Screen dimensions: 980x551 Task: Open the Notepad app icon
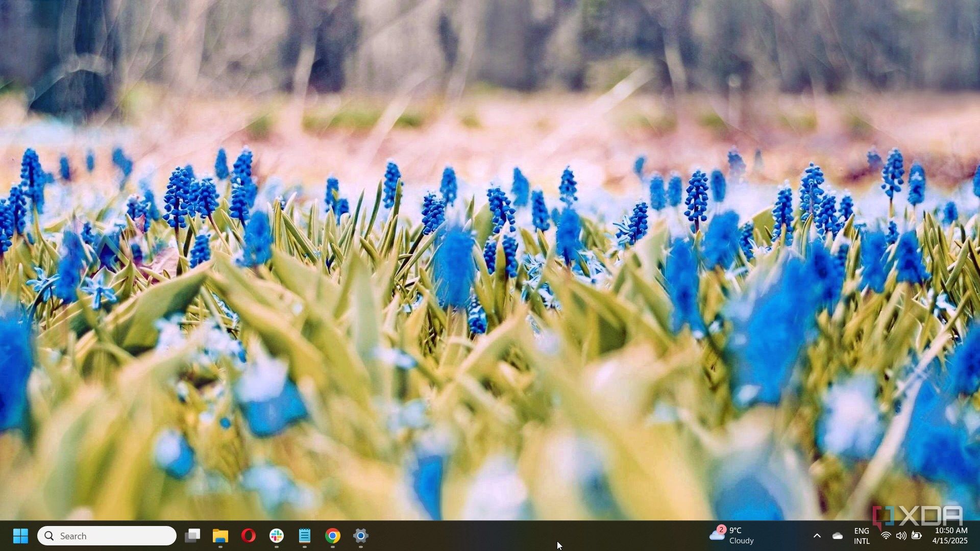[305, 536]
